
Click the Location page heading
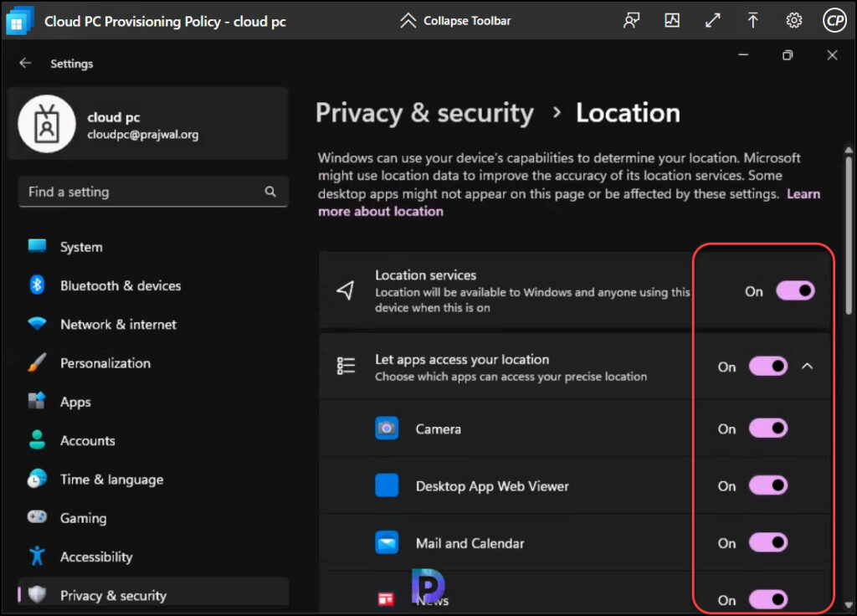click(x=628, y=113)
